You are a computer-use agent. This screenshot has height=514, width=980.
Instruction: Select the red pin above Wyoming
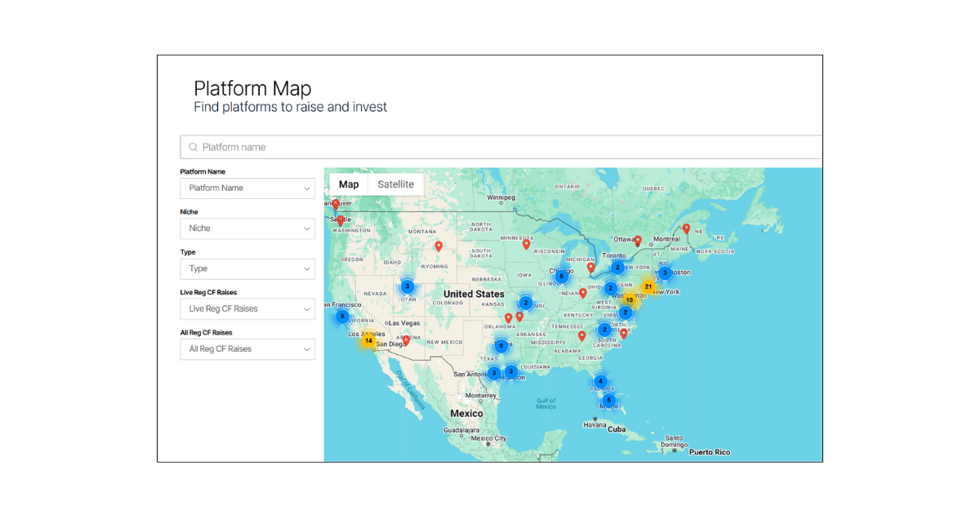pyautogui.click(x=439, y=246)
